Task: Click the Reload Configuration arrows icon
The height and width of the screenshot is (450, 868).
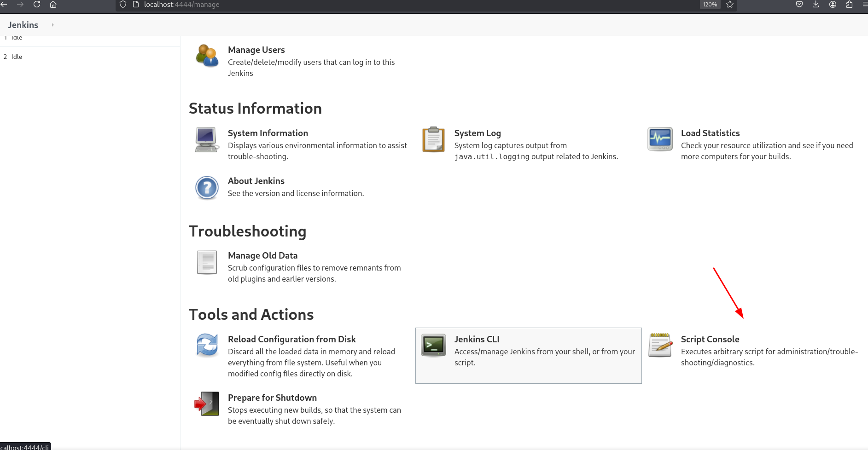Action: pyautogui.click(x=207, y=345)
